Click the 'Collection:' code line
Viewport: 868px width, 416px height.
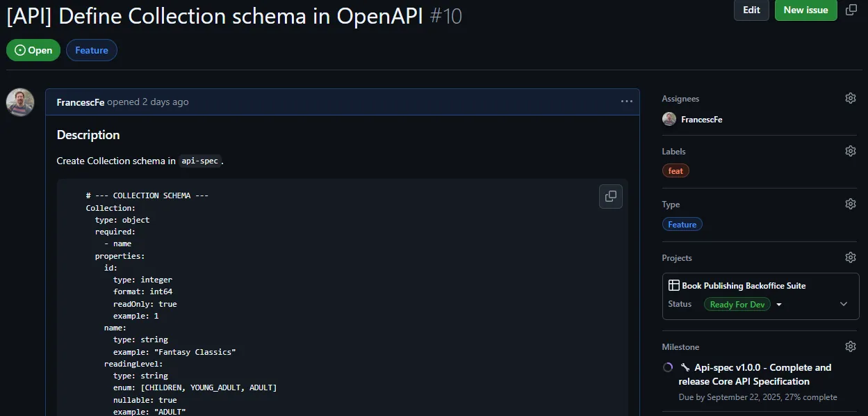(110, 207)
